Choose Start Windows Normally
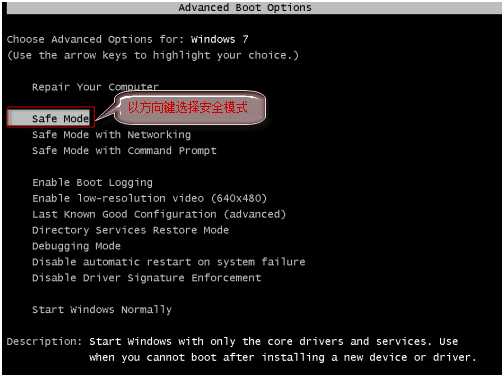This screenshot has width=504, height=377. [x=102, y=310]
